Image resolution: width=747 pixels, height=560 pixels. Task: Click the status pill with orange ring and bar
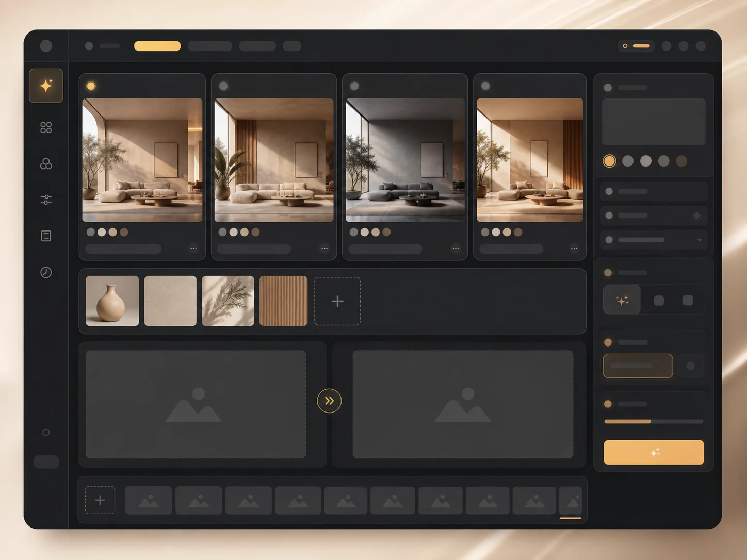click(x=636, y=46)
